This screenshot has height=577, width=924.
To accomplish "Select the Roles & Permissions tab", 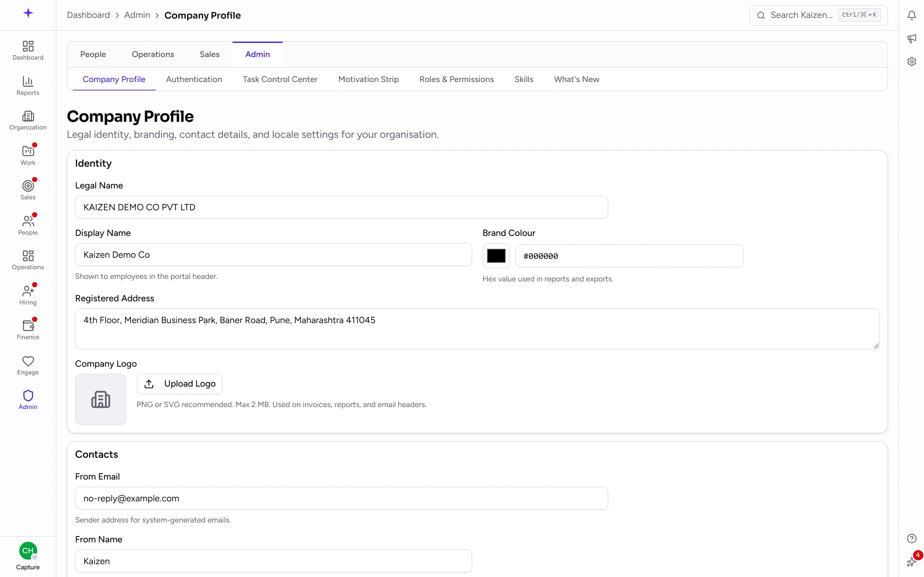I will [456, 79].
